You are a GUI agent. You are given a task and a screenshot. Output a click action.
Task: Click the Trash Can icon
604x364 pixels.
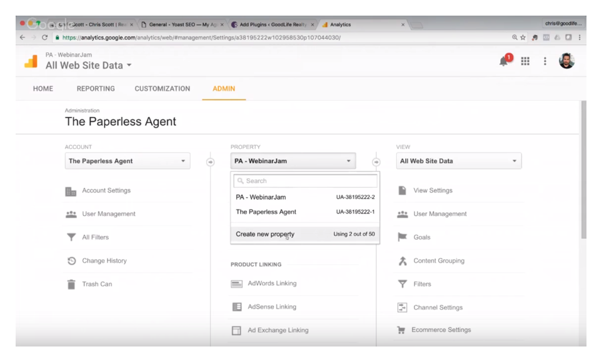(71, 285)
